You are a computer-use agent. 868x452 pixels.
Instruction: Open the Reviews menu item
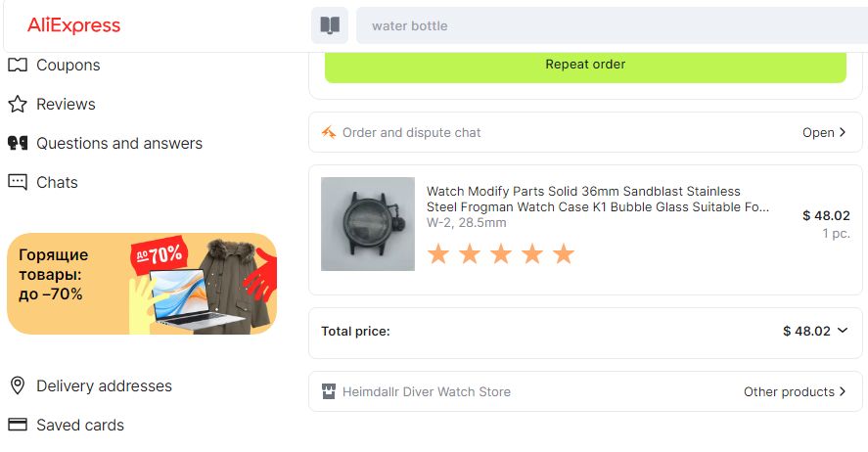click(x=66, y=105)
